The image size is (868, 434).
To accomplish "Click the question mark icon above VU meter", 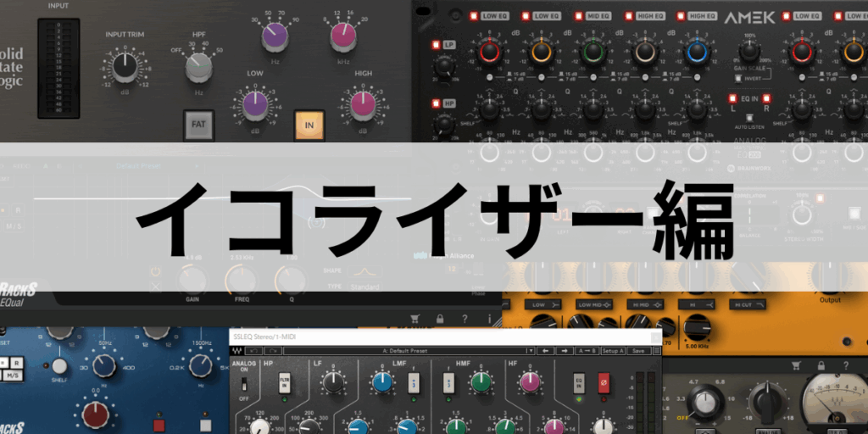I will [x=846, y=365].
